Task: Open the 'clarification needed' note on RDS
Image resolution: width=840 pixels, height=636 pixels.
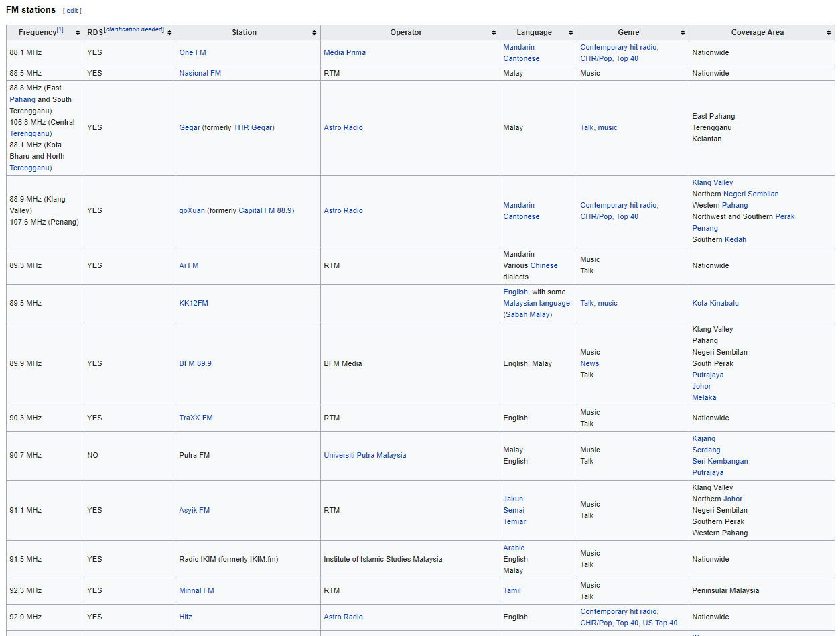Action: tap(134, 29)
